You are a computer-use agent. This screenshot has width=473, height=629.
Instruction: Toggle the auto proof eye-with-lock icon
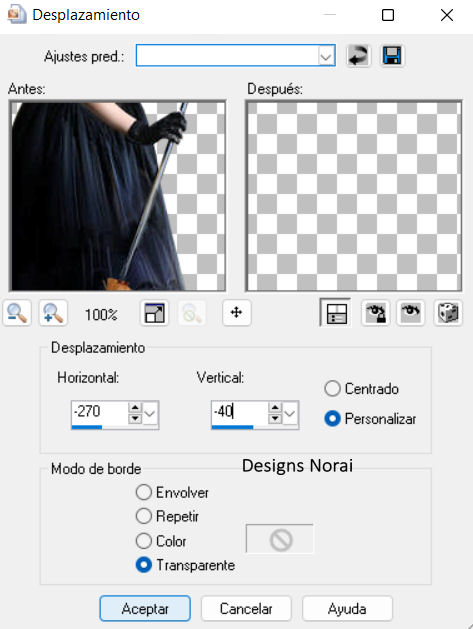375,313
